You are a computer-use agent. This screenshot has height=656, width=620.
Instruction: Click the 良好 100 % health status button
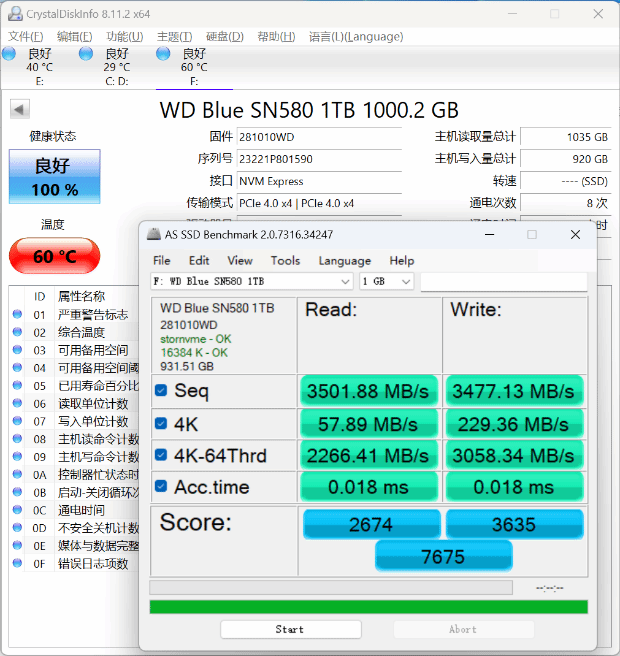55,177
